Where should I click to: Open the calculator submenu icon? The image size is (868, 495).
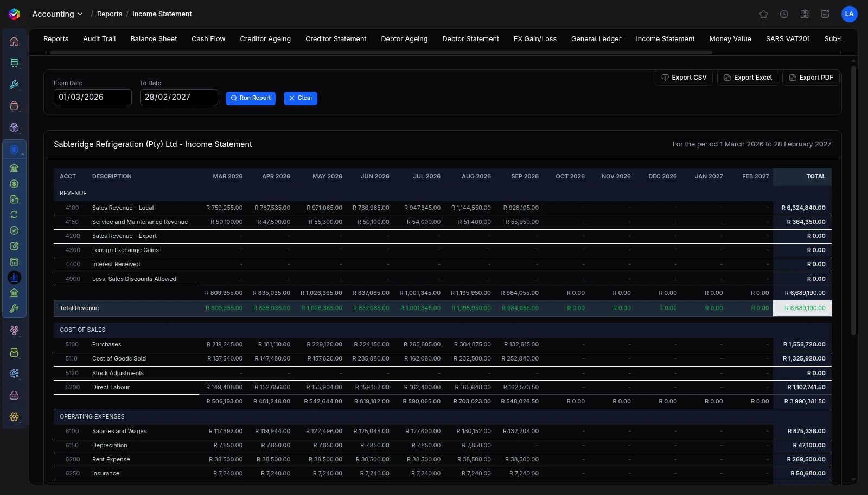(x=14, y=262)
